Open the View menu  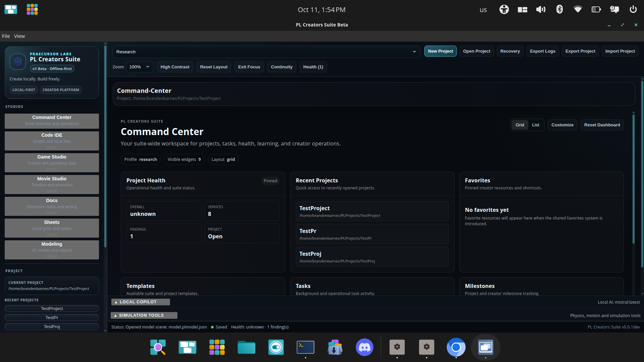(x=19, y=36)
